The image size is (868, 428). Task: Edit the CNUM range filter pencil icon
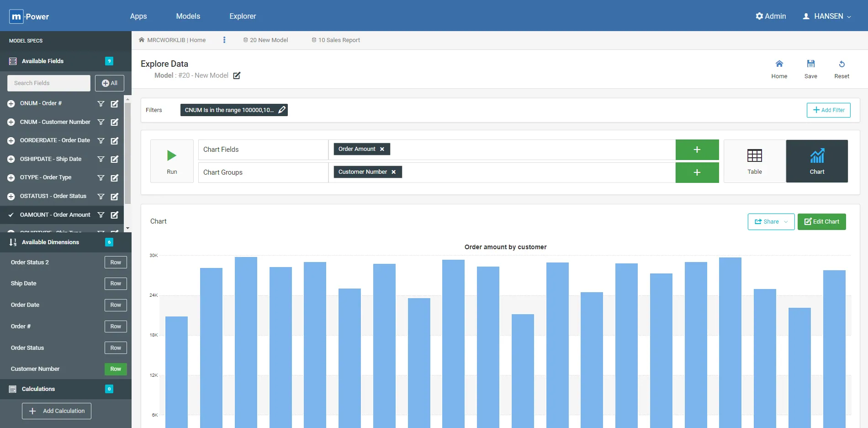click(x=282, y=110)
